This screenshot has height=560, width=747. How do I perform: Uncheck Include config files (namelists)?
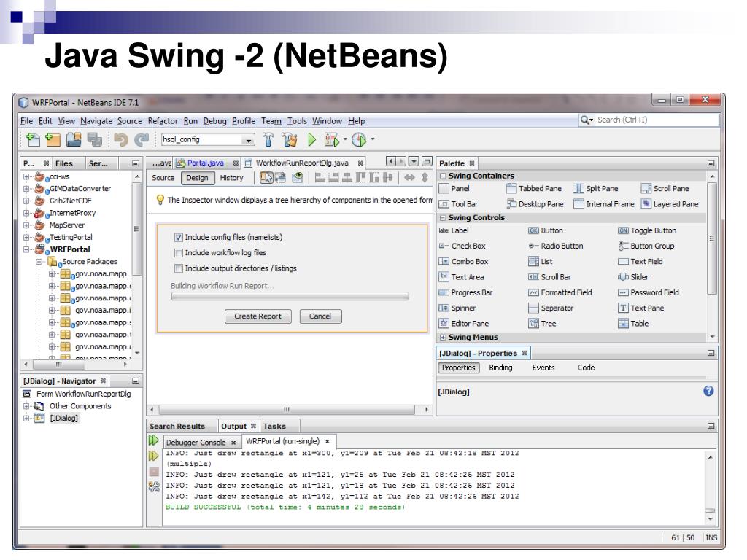[x=179, y=237]
